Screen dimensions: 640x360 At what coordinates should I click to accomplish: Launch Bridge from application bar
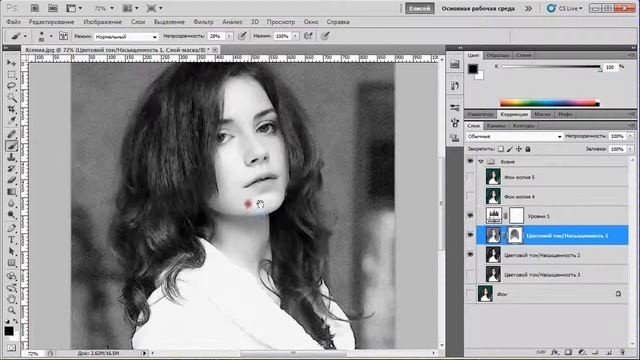[x=35, y=8]
